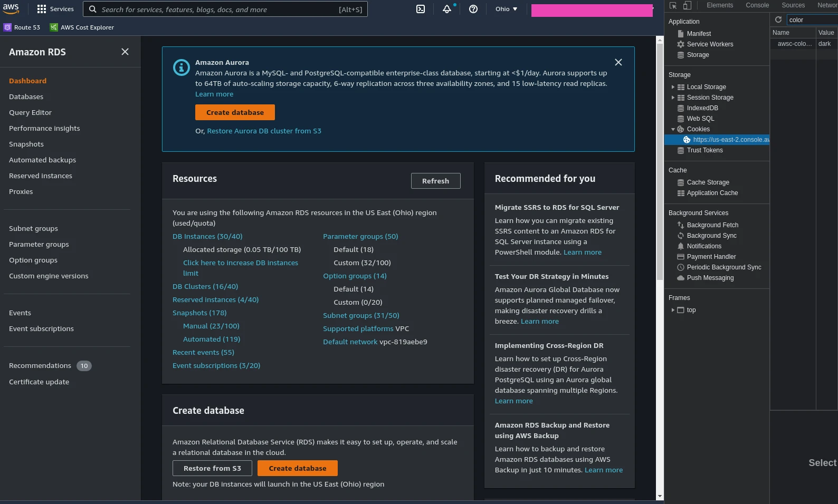
Task: Open Notifications background service
Action: tap(704, 246)
